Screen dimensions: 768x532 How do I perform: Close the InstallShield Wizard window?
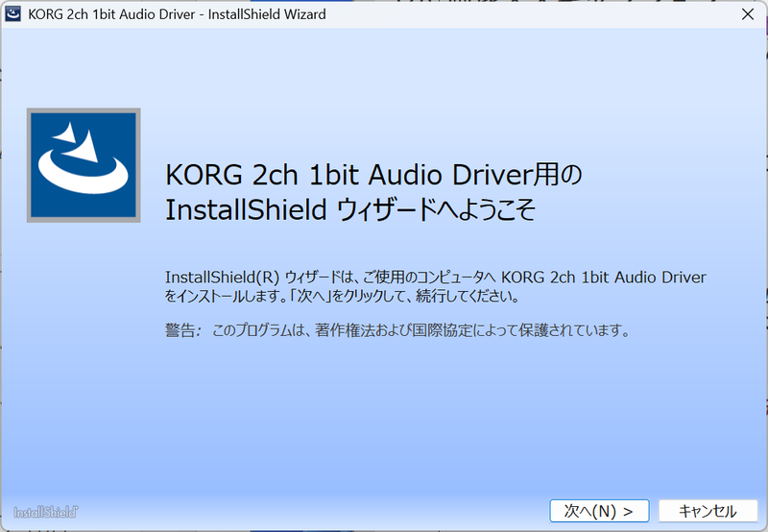pyautogui.click(x=748, y=14)
